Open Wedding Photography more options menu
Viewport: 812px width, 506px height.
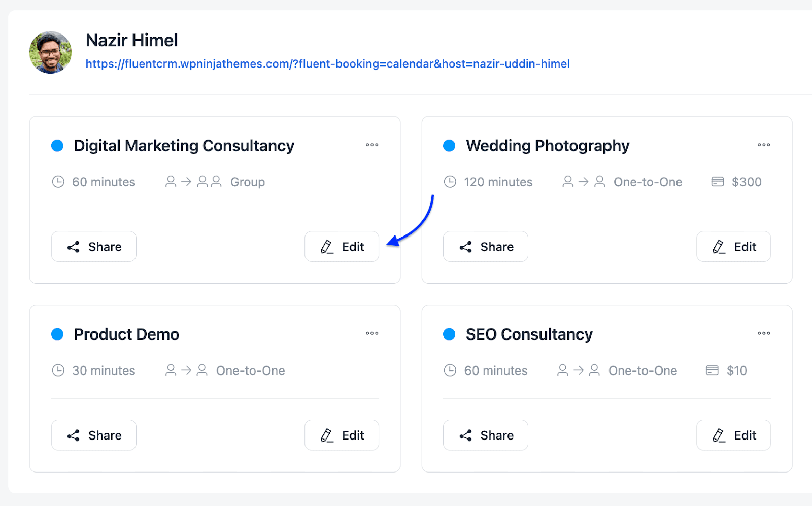tap(764, 145)
